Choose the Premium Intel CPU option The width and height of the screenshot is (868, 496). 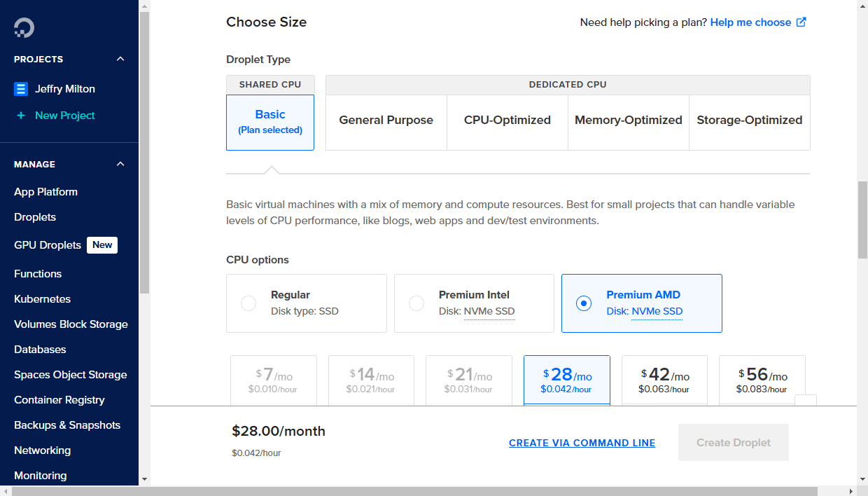tap(416, 303)
